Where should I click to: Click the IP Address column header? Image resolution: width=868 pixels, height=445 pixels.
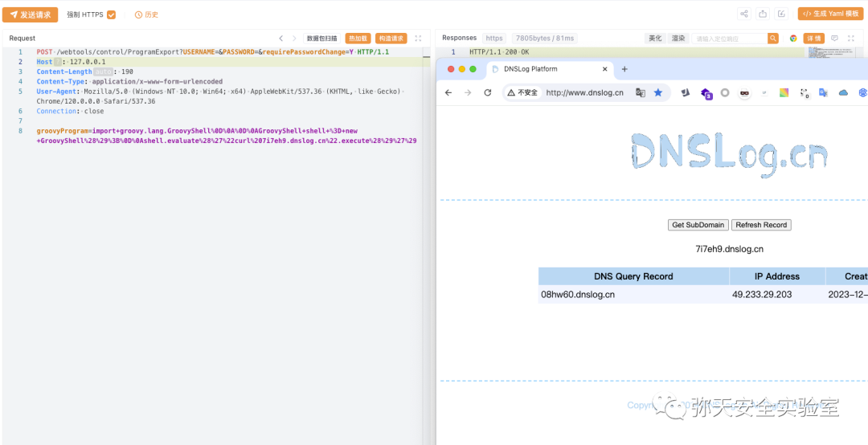pyautogui.click(x=777, y=276)
